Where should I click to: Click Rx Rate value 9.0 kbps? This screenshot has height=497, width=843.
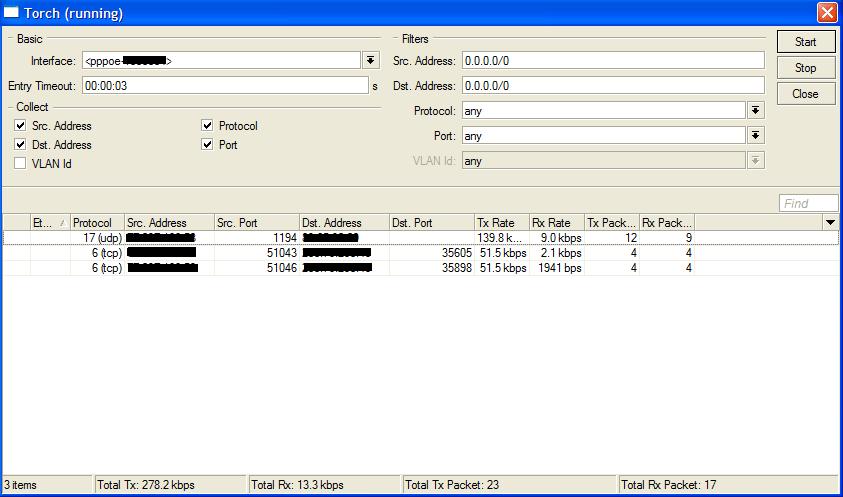(x=562, y=238)
